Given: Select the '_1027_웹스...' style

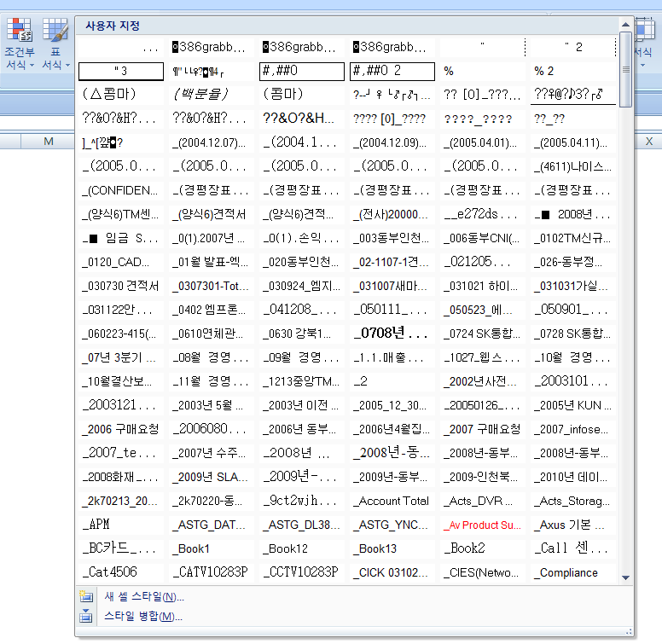Looking at the screenshot, I should click(x=483, y=358).
